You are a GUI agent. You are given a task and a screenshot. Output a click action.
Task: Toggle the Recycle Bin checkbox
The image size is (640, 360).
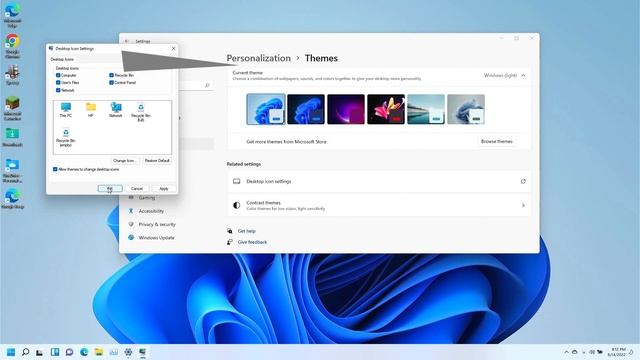(x=111, y=75)
